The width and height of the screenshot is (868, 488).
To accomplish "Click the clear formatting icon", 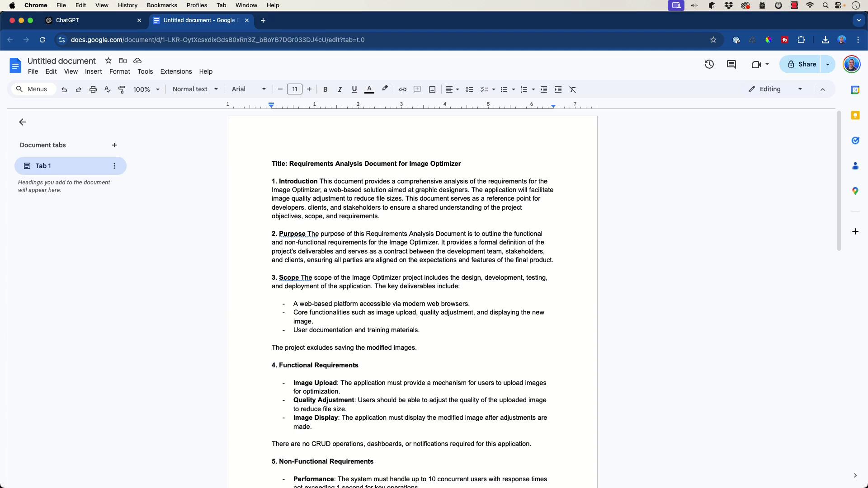I will coord(573,89).
